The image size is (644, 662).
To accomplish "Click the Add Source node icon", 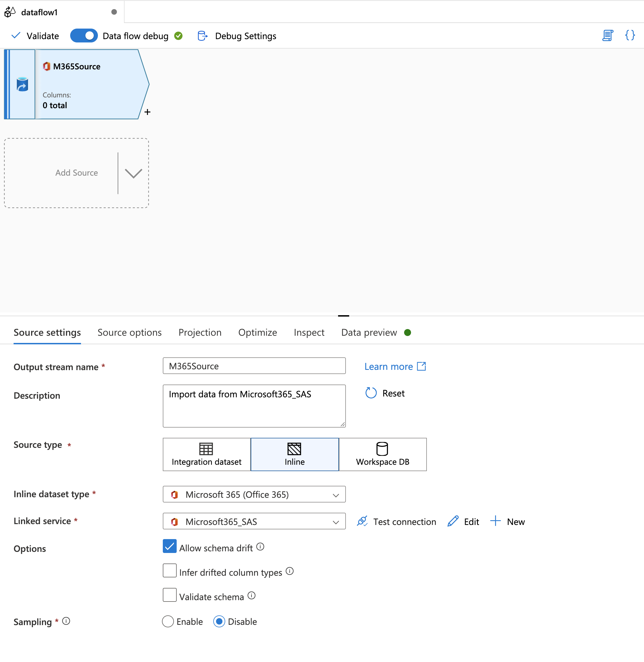I will coord(77,172).
